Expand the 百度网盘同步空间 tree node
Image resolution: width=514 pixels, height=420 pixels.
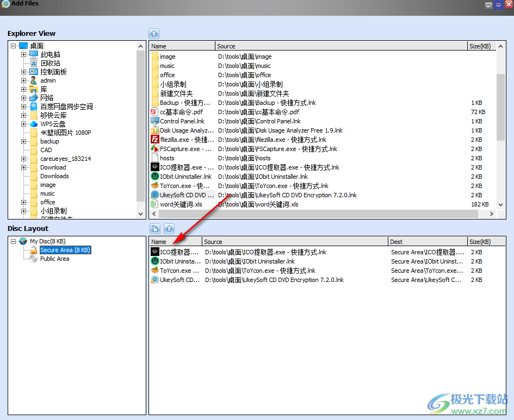23,106
